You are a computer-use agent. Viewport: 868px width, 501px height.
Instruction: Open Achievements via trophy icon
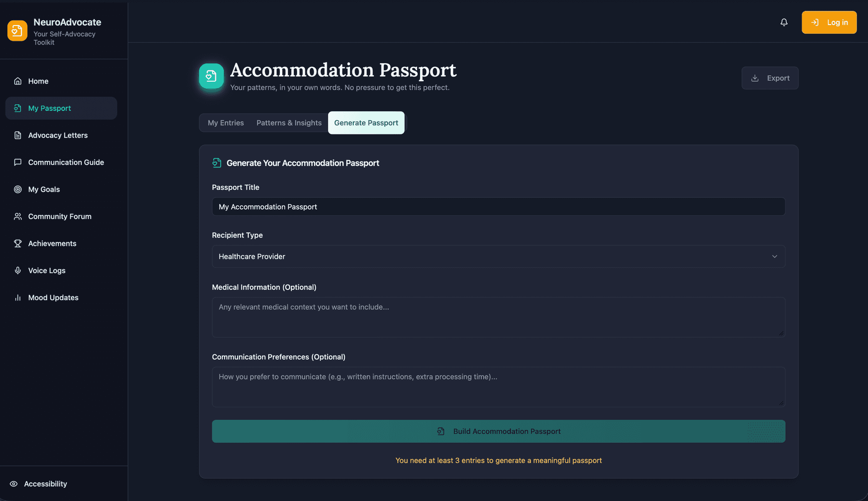(x=18, y=244)
